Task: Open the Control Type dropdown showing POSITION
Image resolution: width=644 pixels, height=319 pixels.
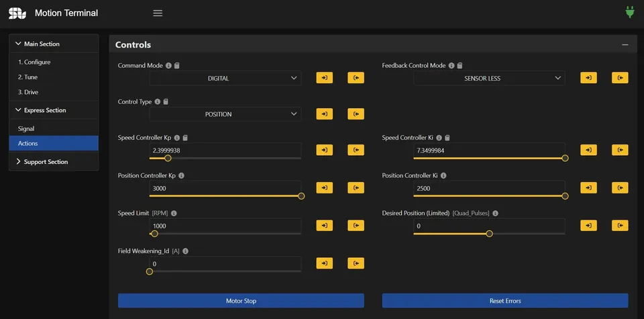Action: click(225, 114)
